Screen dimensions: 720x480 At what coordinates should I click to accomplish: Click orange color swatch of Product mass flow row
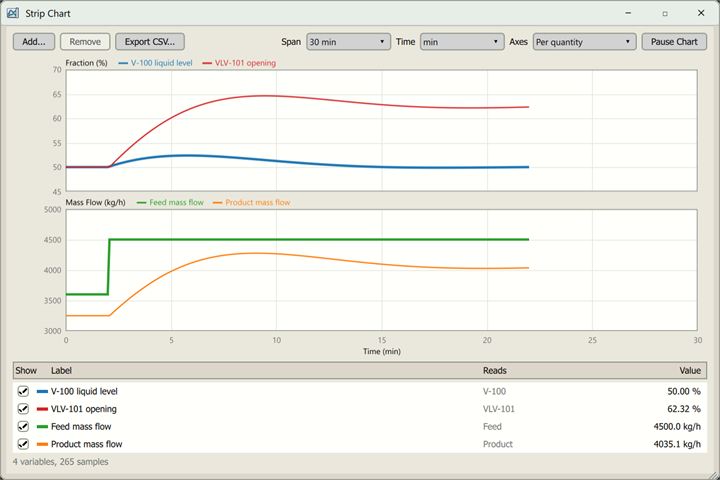[x=42, y=444]
